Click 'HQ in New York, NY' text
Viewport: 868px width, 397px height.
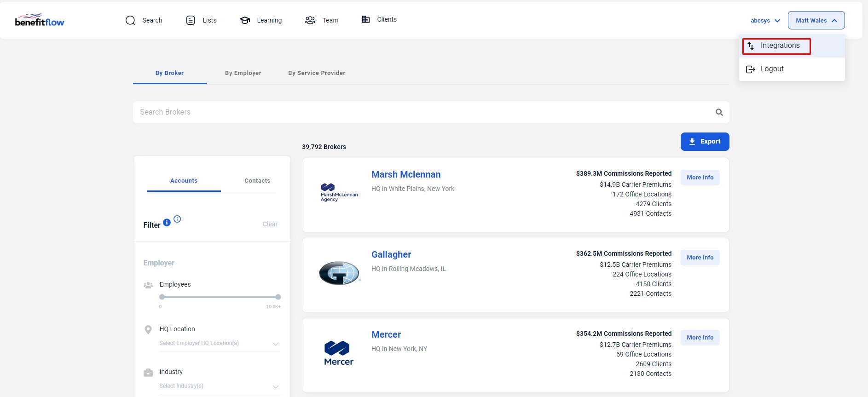point(399,349)
